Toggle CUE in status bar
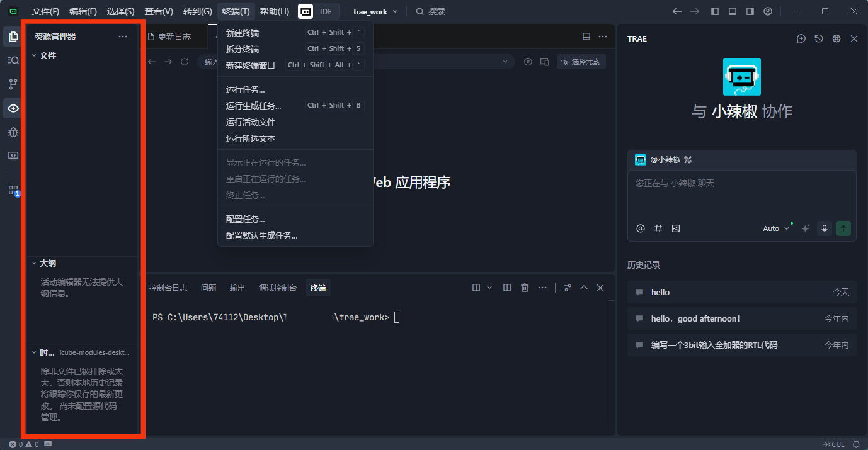 pos(834,444)
